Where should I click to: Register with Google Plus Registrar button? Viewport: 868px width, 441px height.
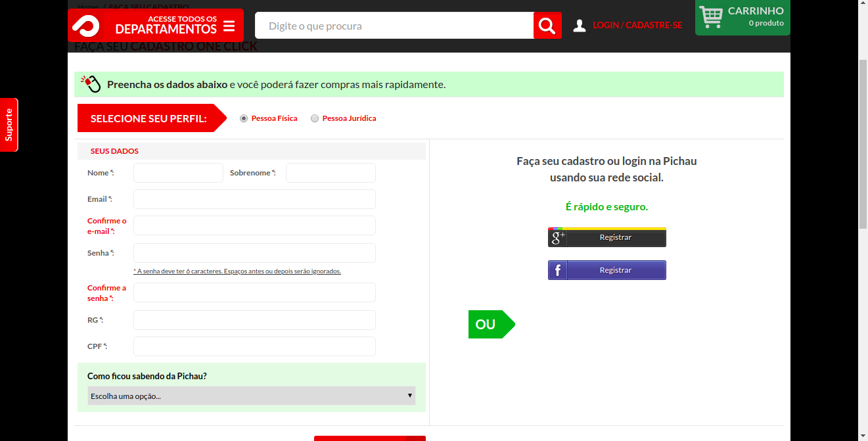pyautogui.click(x=607, y=237)
